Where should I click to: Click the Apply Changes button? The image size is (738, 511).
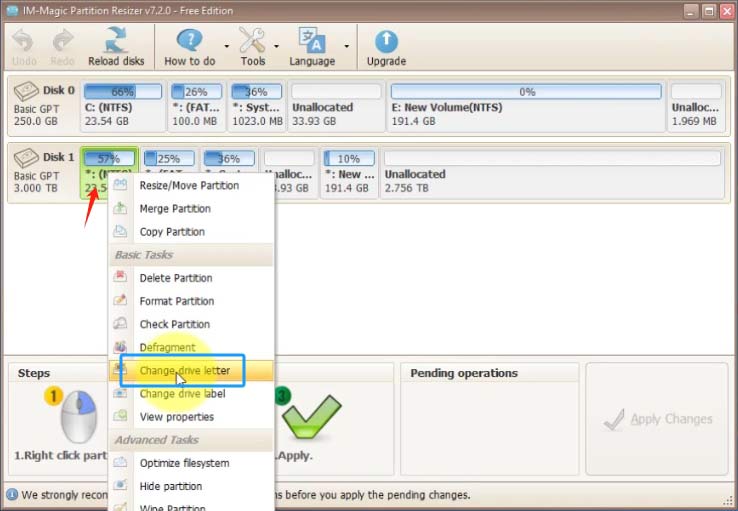tap(657, 419)
